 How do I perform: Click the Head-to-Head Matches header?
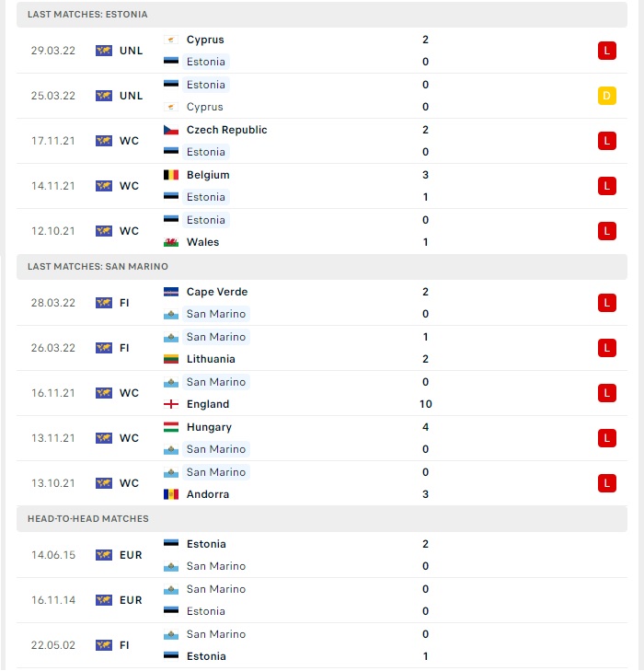pyautogui.click(x=322, y=518)
